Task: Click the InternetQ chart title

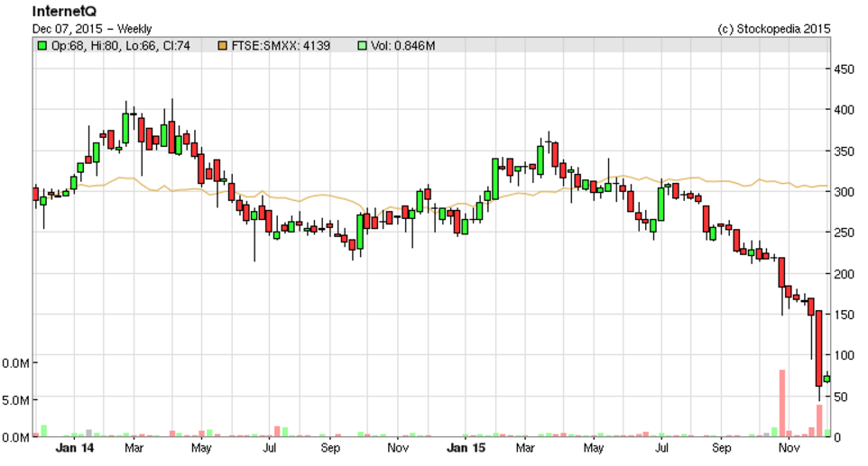Action: (64, 11)
